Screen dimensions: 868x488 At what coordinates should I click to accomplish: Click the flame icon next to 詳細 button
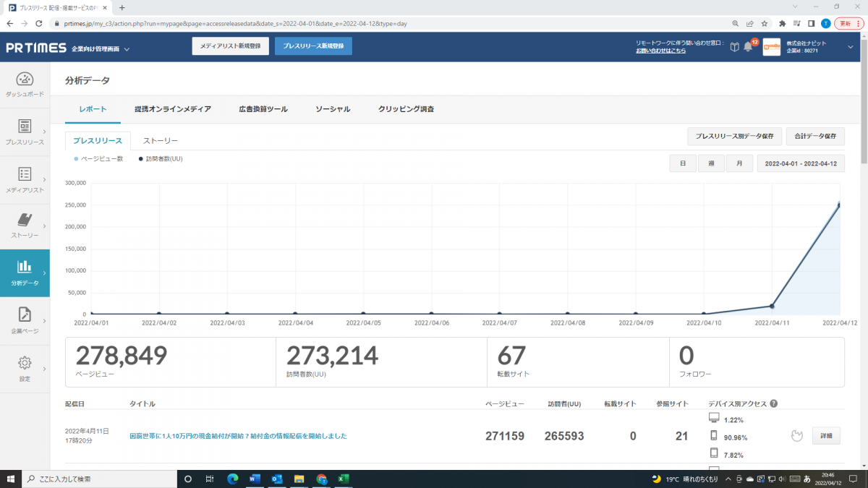[796, 435]
